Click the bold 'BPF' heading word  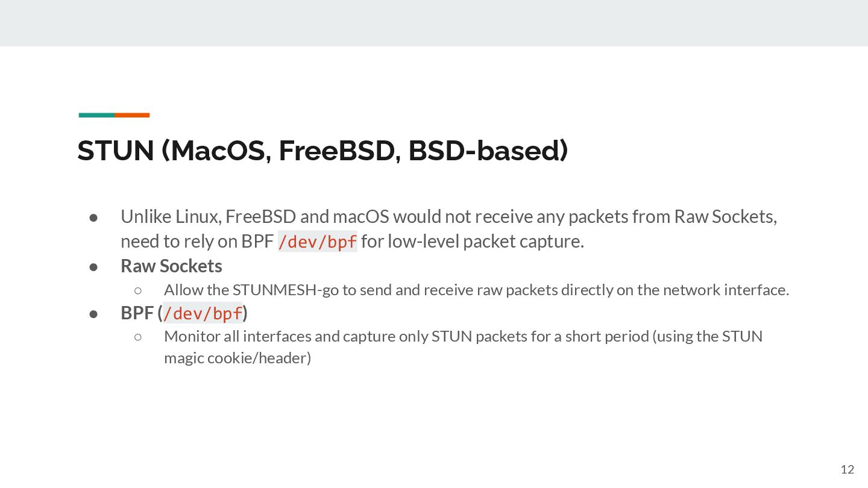pos(137,313)
